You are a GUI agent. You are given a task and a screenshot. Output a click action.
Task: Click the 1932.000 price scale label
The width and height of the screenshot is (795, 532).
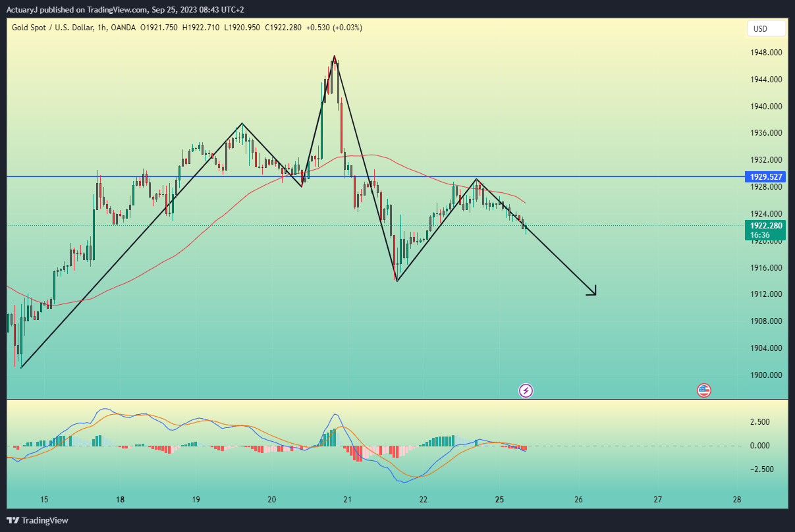pyautogui.click(x=766, y=160)
